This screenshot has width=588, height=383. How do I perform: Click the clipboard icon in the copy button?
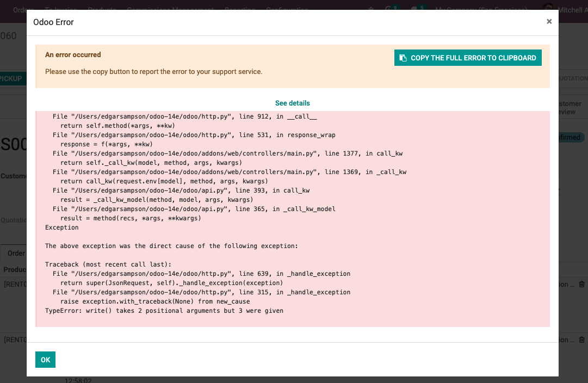pyautogui.click(x=403, y=58)
